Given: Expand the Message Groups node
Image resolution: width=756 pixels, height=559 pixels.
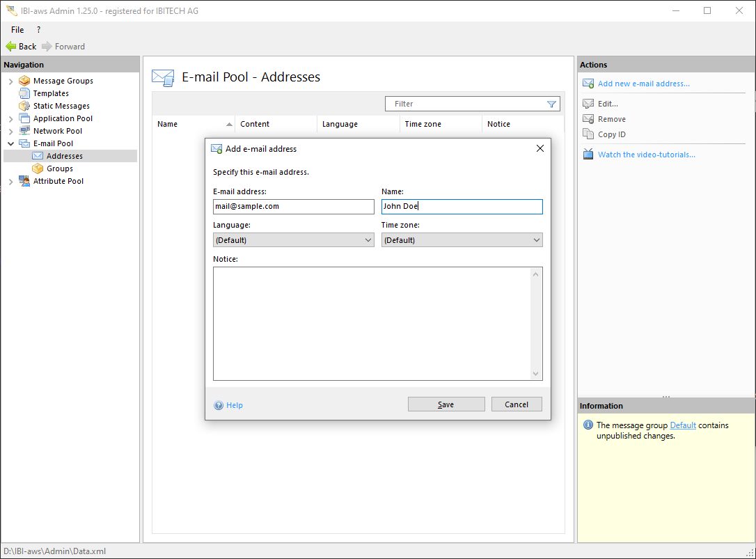Looking at the screenshot, I should tap(10, 81).
